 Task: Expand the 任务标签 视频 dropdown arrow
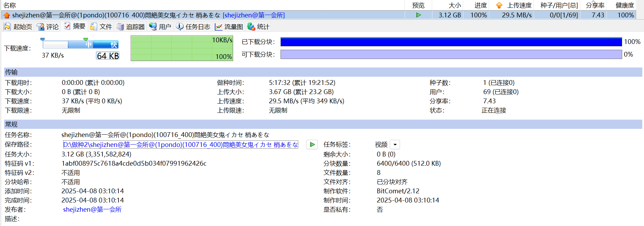(395, 145)
